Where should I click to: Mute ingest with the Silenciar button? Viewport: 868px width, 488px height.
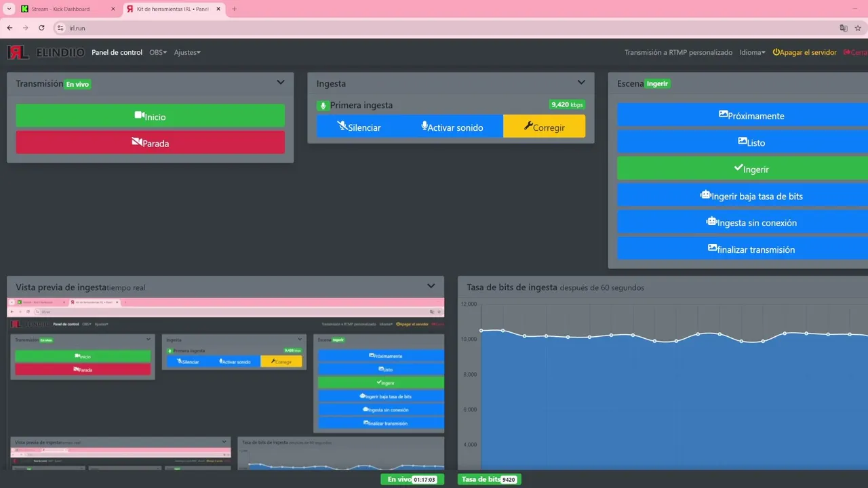359,127
